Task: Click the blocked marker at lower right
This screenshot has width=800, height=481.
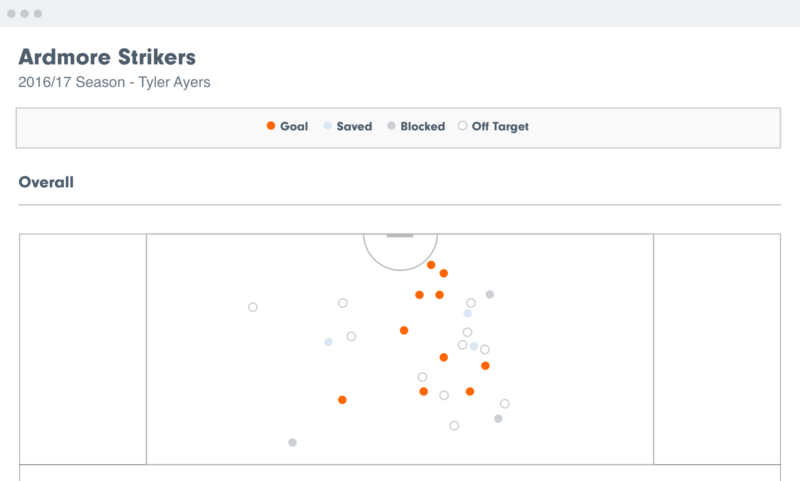Action: click(498, 419)
